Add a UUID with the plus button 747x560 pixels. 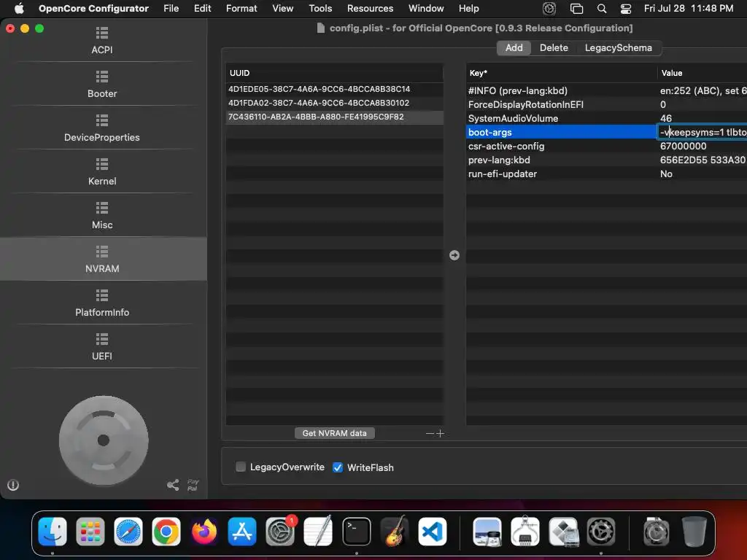pyautogui.click(x=440, y=433)
